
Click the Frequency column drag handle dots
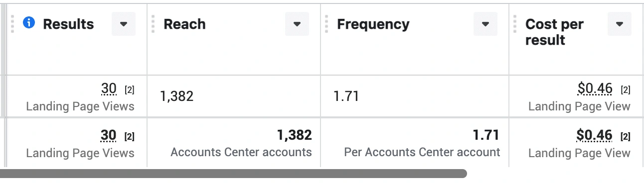pos(326,24)
